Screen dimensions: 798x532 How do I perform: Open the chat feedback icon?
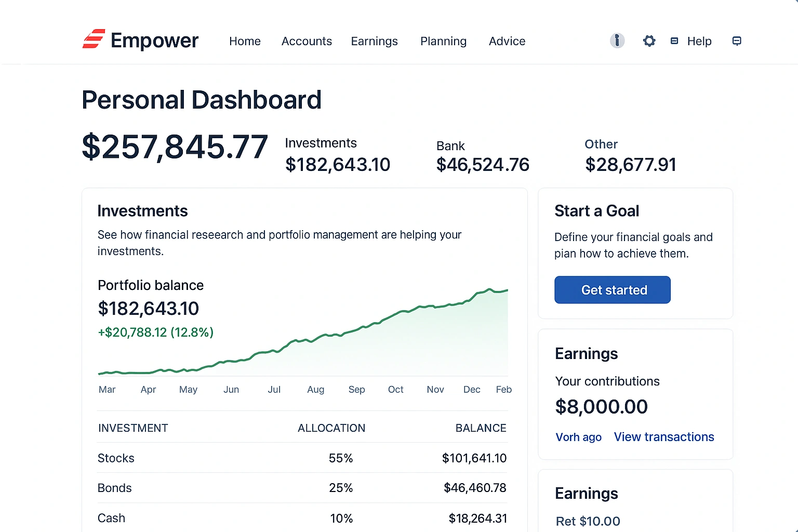pos(737,41)
